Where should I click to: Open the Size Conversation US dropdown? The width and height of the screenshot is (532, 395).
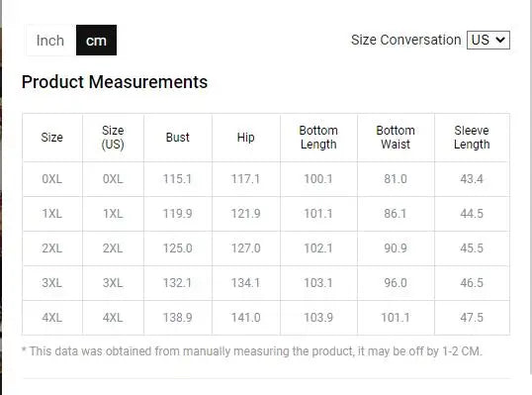(488, 40)
